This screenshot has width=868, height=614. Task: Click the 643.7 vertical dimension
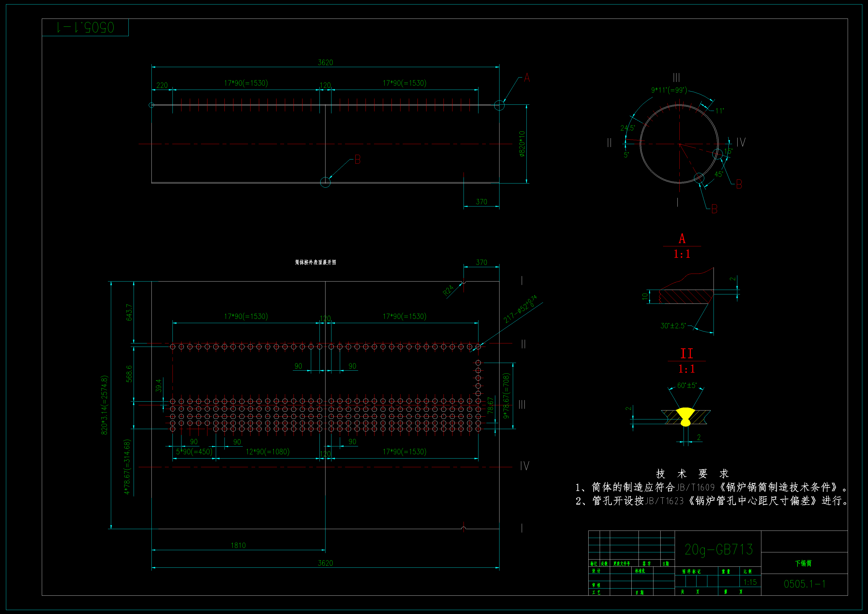pos(129,312)
